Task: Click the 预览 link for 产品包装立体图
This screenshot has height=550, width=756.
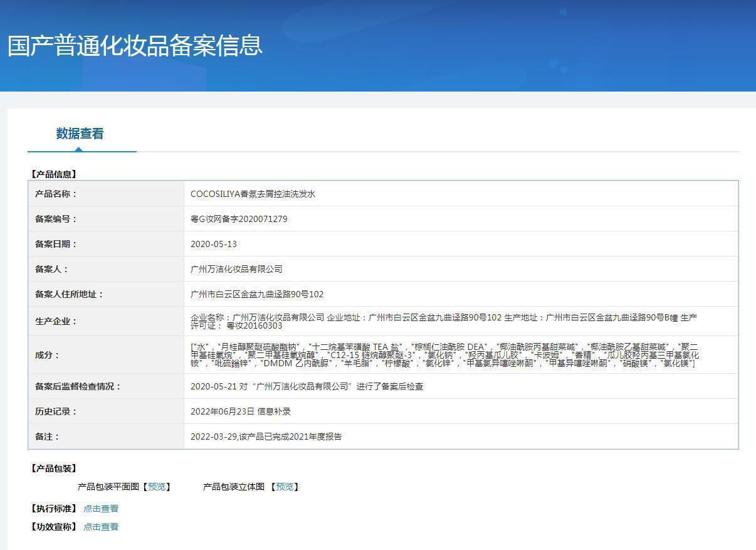Action: pos(285,487)
